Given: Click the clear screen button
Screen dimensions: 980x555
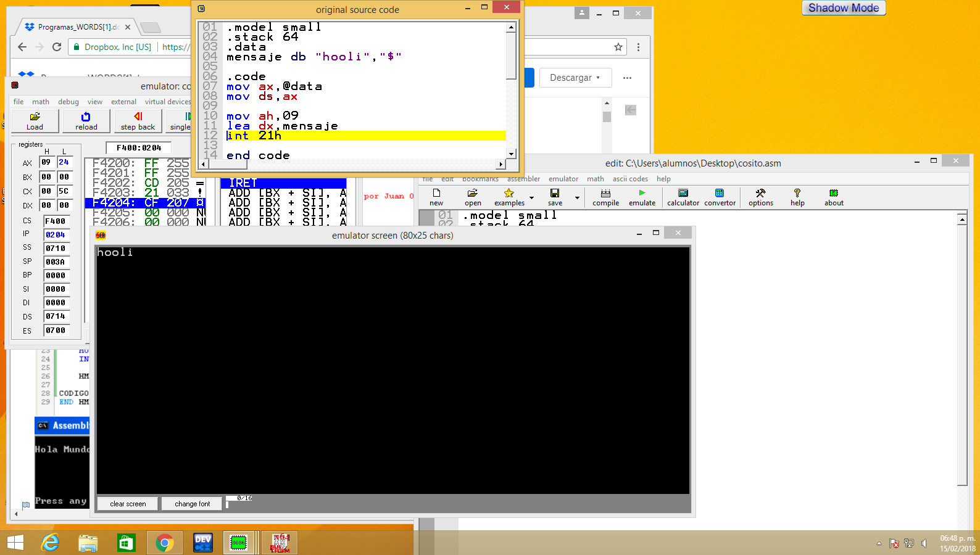Looking at the screenshot, I should (128, 504).
